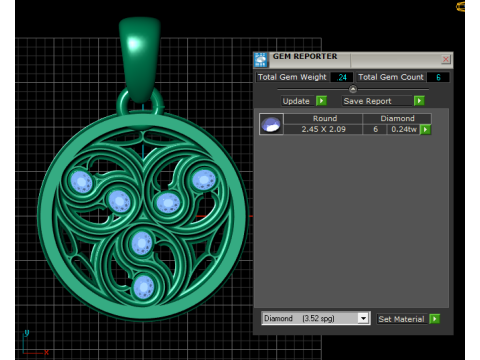Open the Diamond (3.52 spg) material dropdown
This screenshot has width=480, height=360.
tap(363, 318)
